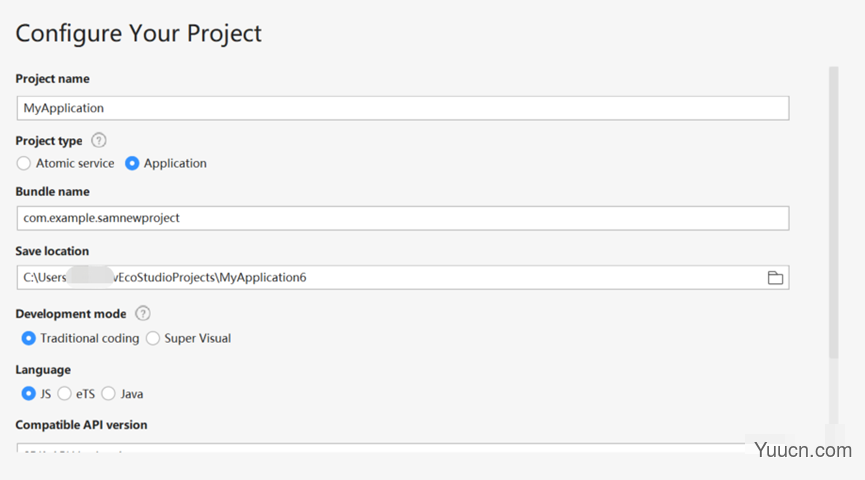Select eTS as the language
Screen dimensions: 865x480
[65, 394]
